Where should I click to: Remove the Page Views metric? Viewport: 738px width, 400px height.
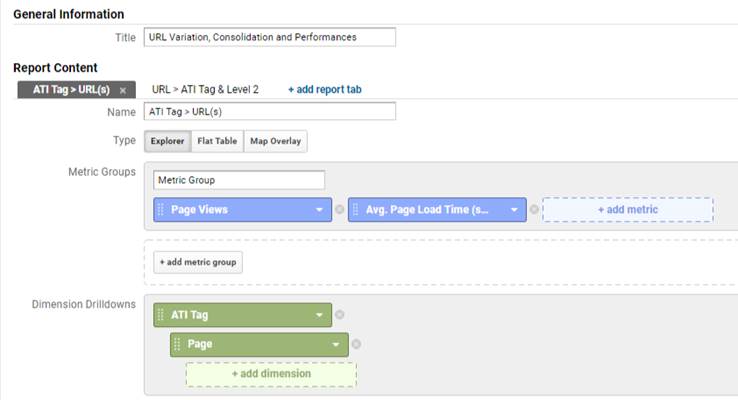click(339, 209)
